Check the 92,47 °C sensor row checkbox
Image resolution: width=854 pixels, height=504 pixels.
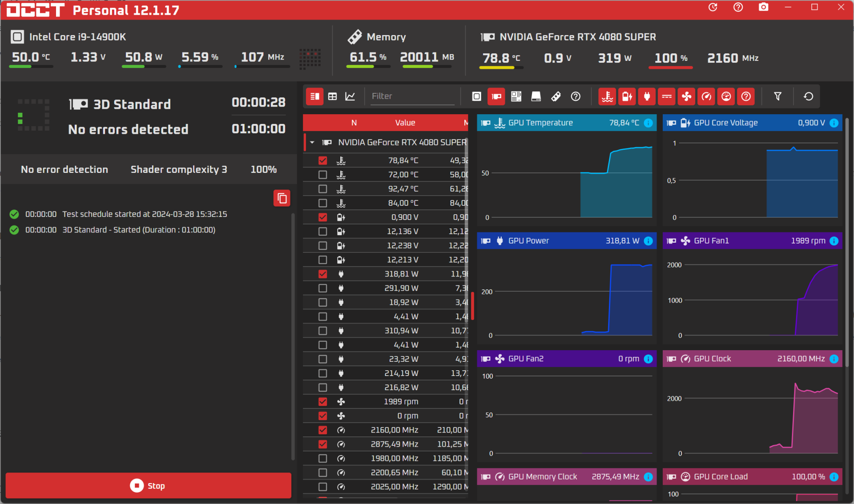coord(323,189)
